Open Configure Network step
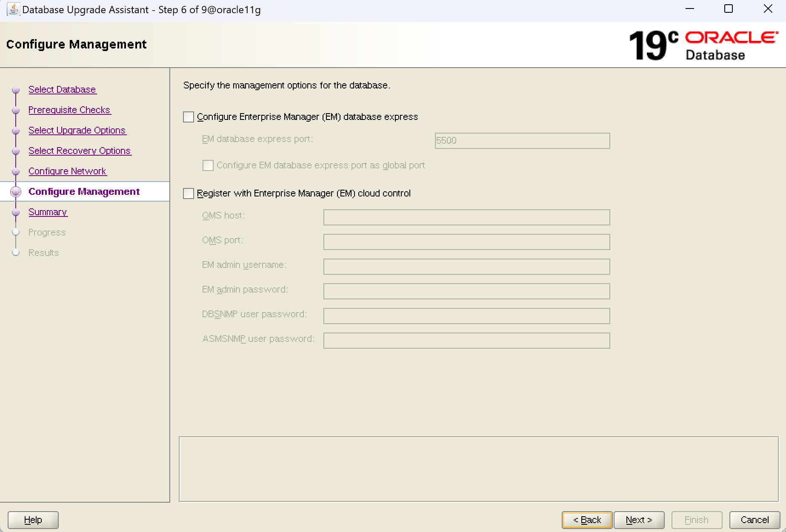Viewport: 786px width, 532px height. [x=67, y=171]
